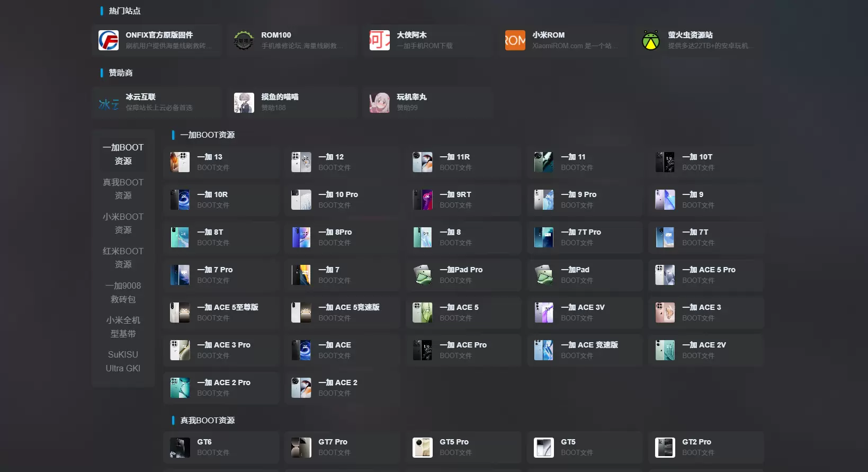868x472 pixels.
Task: Select 红米BOOT资源 in the sidebar
Action: pos(123,258)
